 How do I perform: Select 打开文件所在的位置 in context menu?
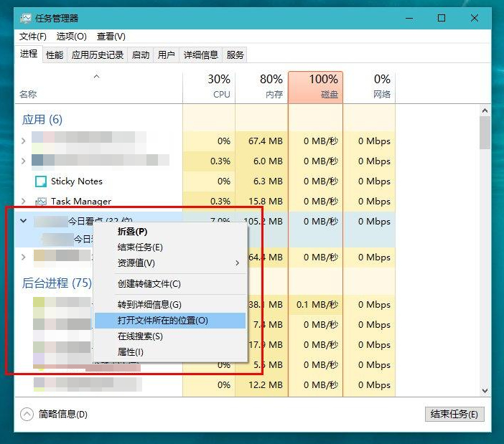point(162,321)
